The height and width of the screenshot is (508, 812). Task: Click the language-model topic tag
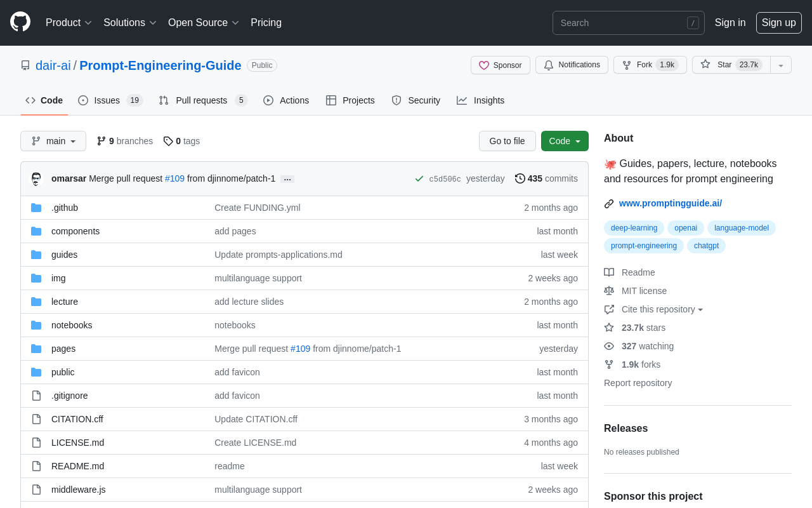pos(742,228)
